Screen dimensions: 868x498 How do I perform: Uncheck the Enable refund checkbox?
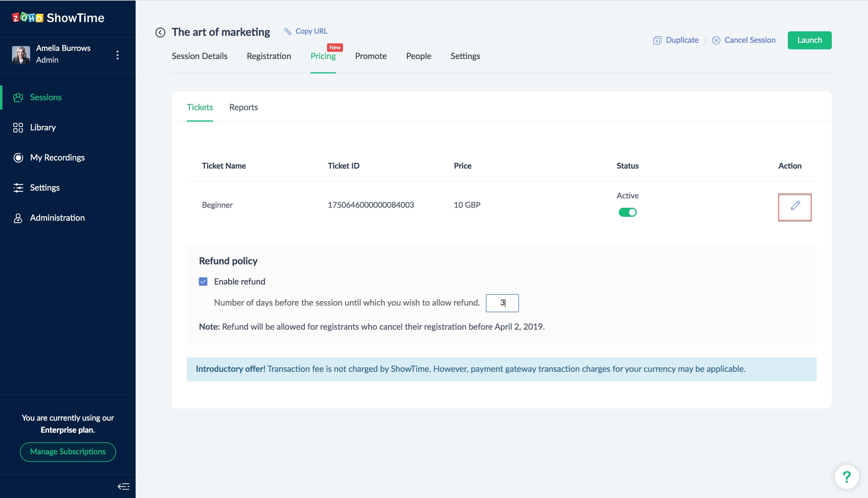click(203, 282)
